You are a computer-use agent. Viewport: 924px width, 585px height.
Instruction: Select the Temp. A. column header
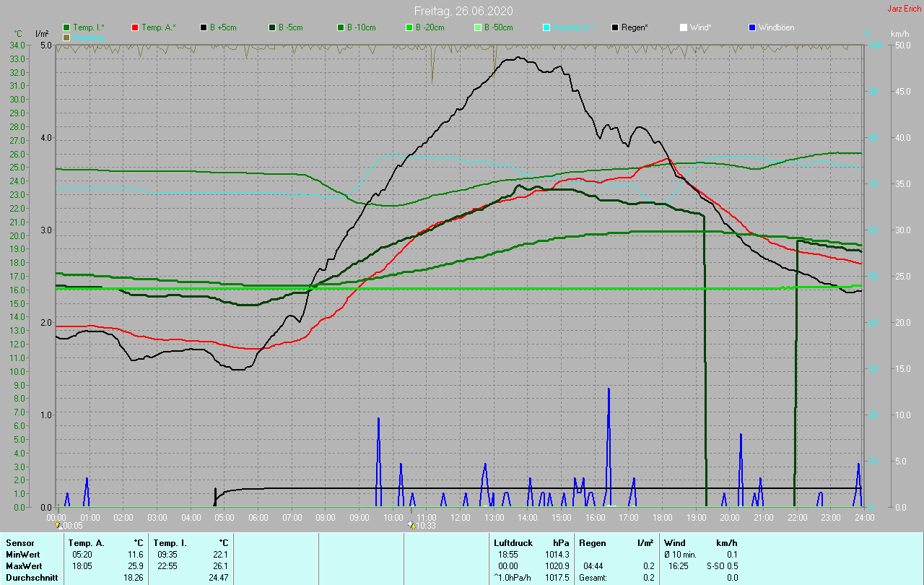pyautogui.click(x=86, y=542)
